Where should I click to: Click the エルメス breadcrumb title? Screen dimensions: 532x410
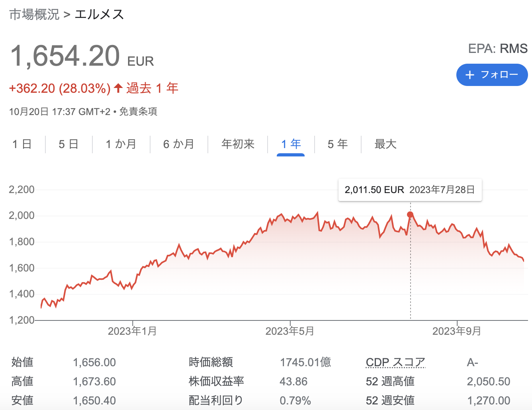[99, 15]
